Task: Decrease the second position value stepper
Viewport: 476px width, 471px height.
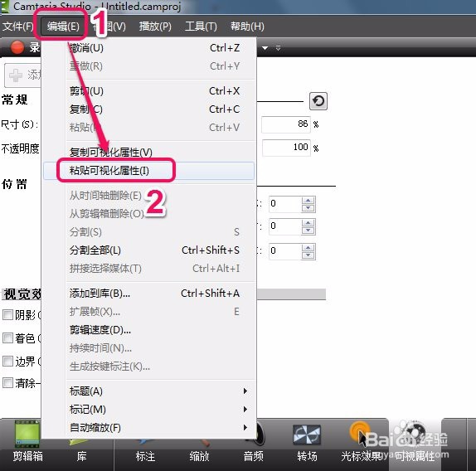Action: pos(308,231)
